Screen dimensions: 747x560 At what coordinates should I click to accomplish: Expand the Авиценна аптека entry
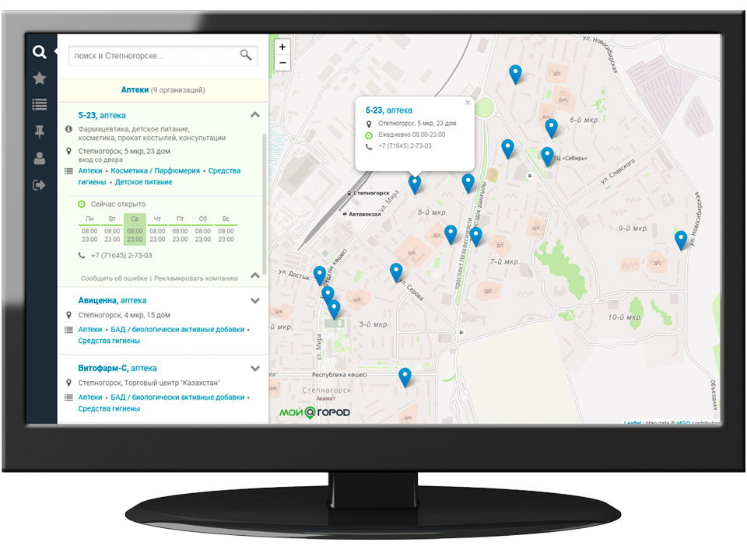[255, 300]
